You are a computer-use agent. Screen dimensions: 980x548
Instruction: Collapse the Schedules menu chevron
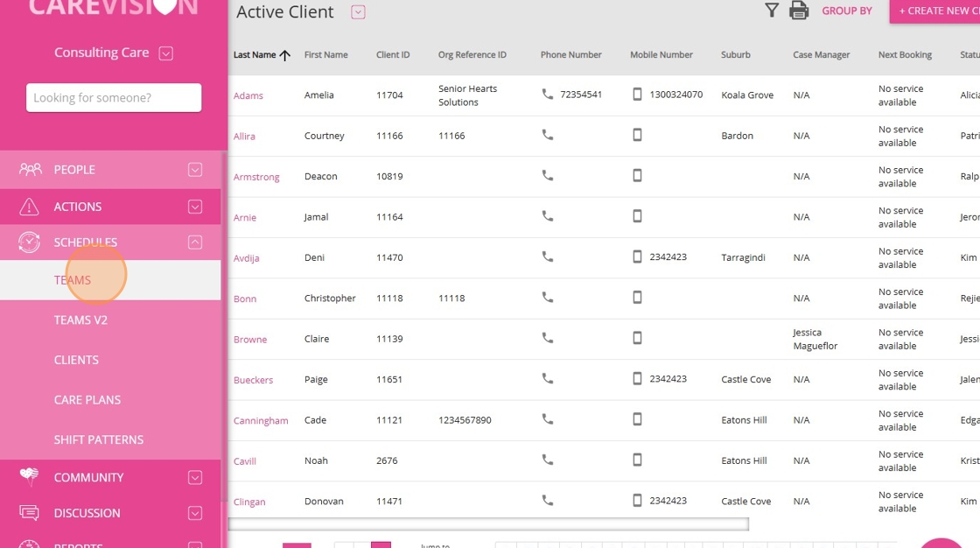tap(195, 242)
